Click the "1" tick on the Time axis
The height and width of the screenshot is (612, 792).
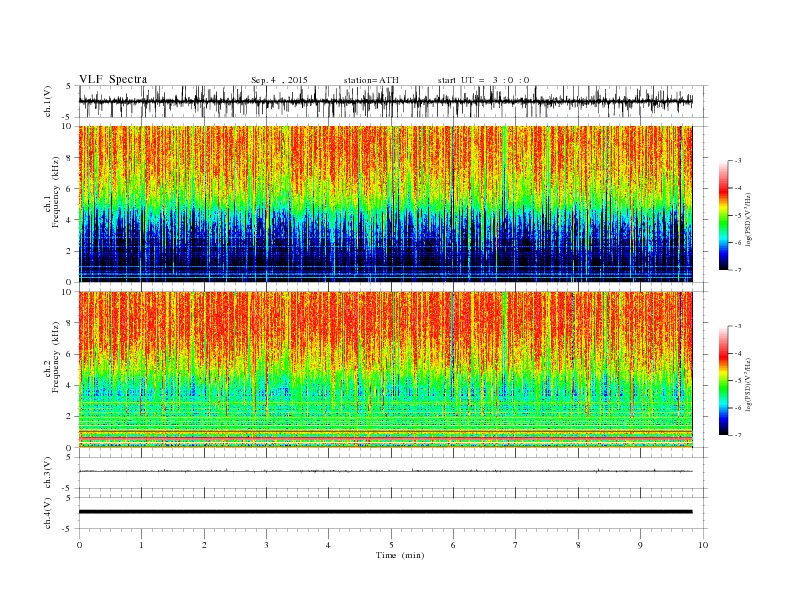[x=141, y=545]
